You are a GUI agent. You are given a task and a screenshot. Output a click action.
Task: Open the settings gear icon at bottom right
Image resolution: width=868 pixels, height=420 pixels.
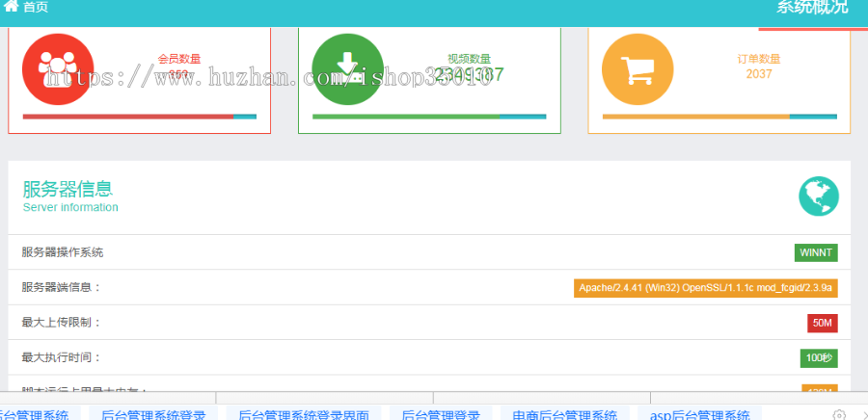(839, 414)
